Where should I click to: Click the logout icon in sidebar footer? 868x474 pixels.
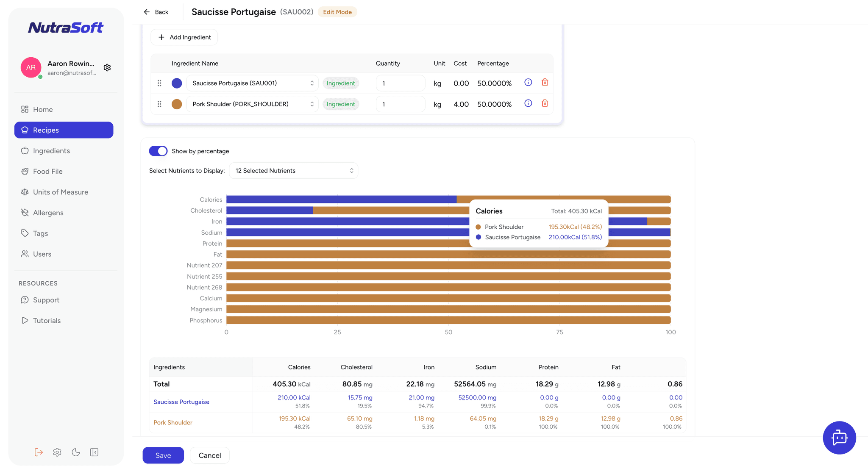coord(39,452)
